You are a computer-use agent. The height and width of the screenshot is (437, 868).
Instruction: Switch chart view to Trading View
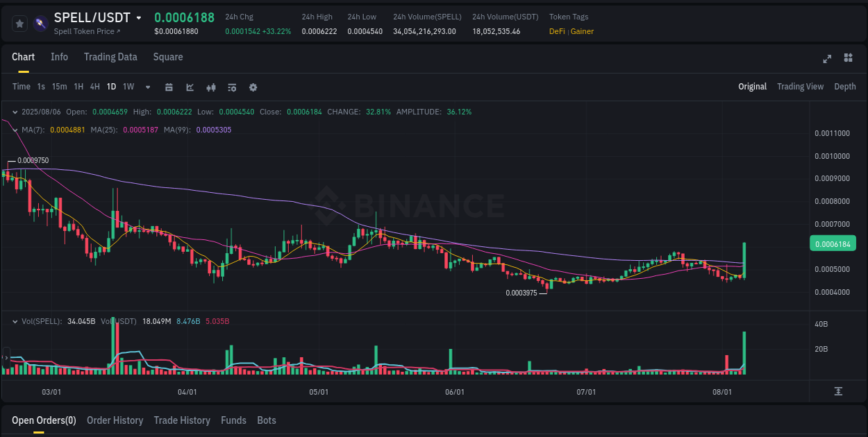coord(800,87)
